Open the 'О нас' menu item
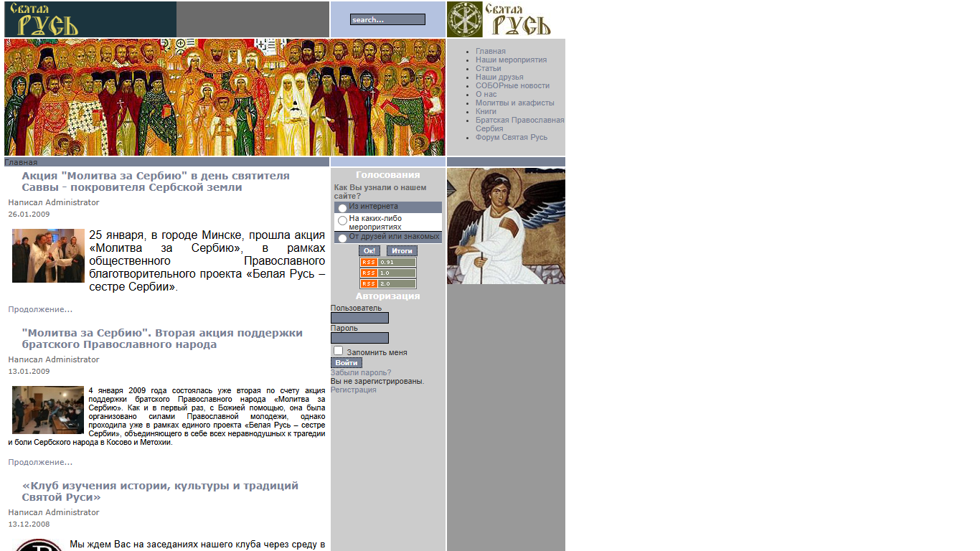Viewport: 980px width, 551px height. tap(486, 94)
